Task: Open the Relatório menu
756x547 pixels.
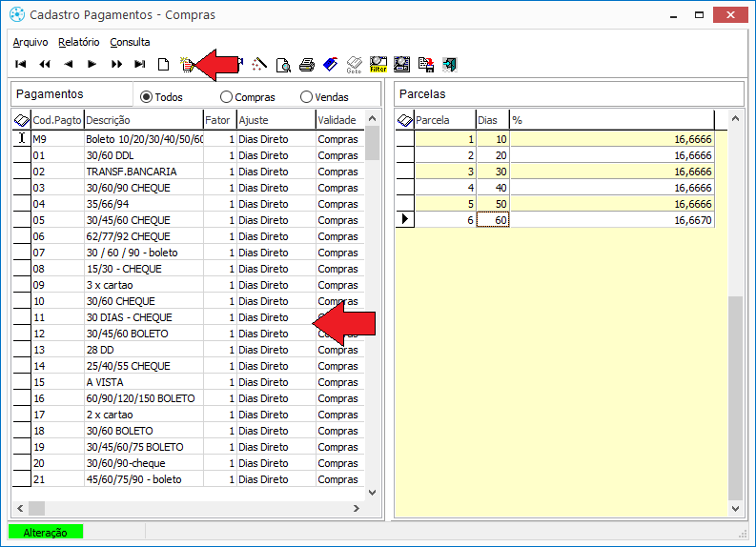Action: (78, 43)
